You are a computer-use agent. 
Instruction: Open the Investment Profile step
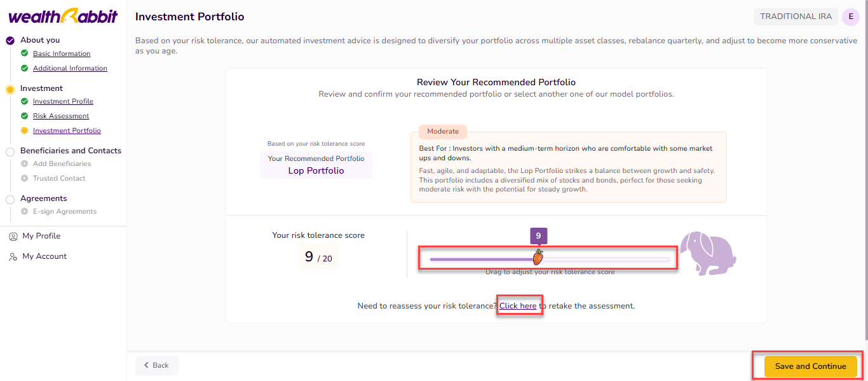pyautogui.click(x=63, y=101)
